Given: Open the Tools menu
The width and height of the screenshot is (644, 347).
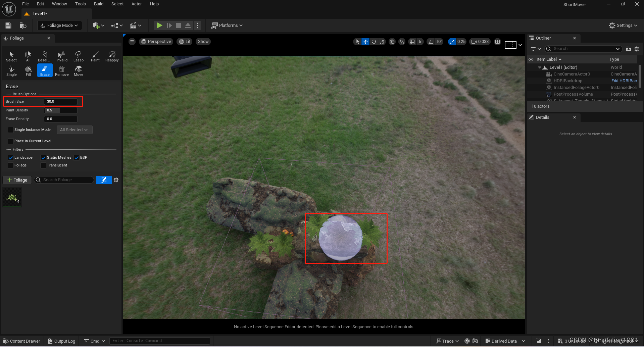Looking at the screenshot, I should (x=81, y=4).
